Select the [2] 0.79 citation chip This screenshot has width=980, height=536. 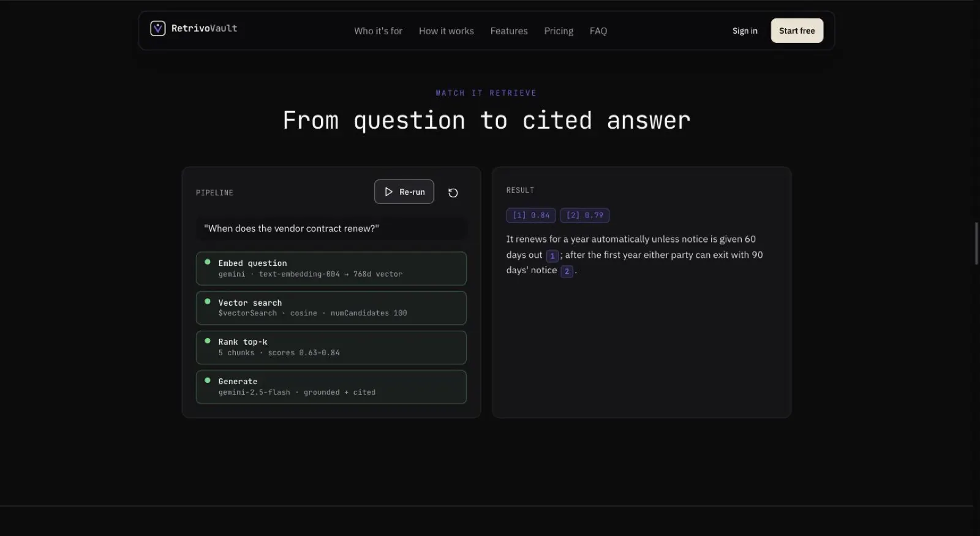pos(585,215)
